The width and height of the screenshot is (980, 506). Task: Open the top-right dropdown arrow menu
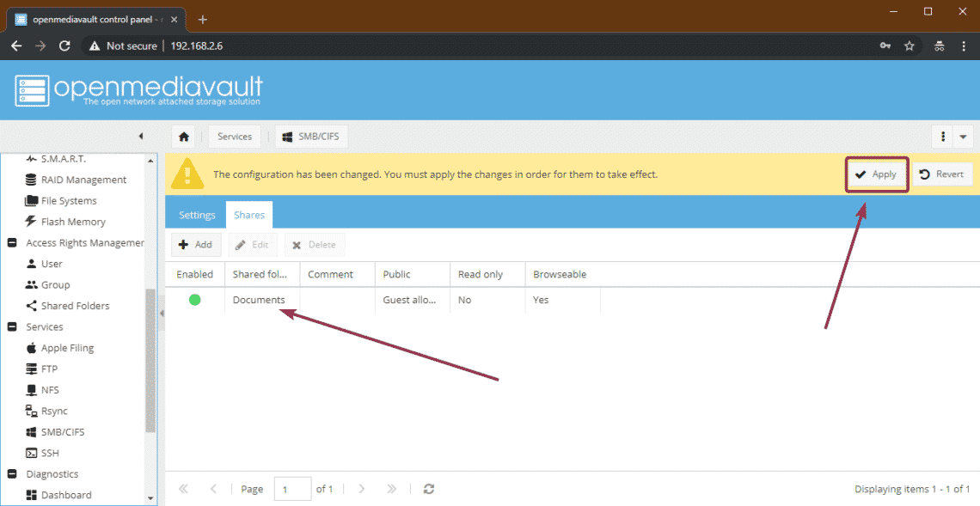point(963,137)
